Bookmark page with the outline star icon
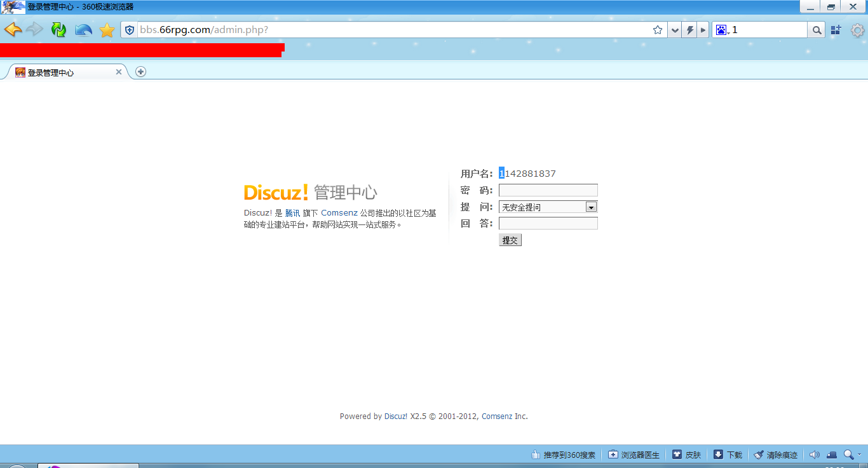The image size is (868, 468). (658, 30)
